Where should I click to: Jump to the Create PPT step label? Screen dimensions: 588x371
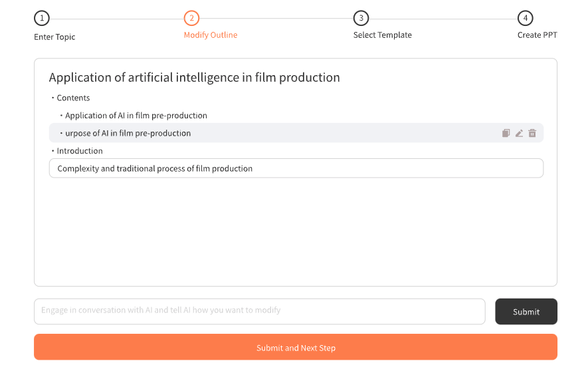[537, 35]
